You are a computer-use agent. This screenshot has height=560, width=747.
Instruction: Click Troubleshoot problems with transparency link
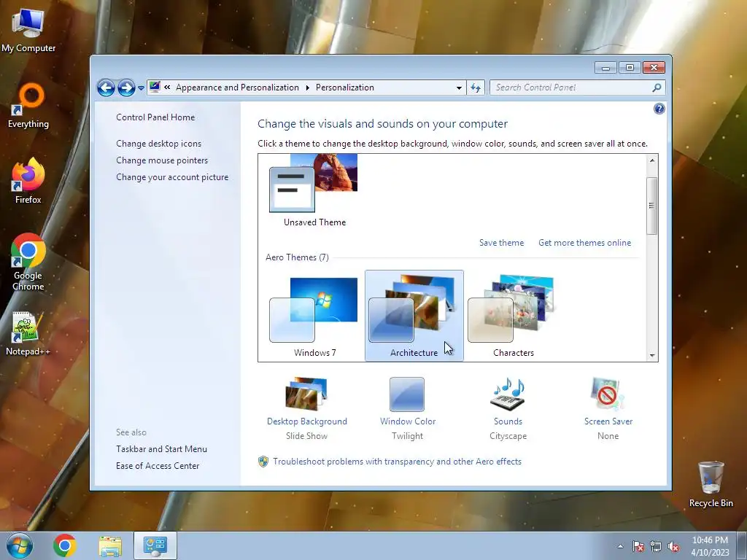click(397, 462)
